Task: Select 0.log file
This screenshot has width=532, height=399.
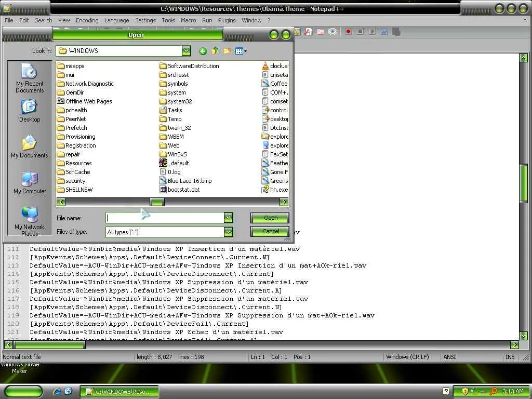Action: [x=170, y=171]
